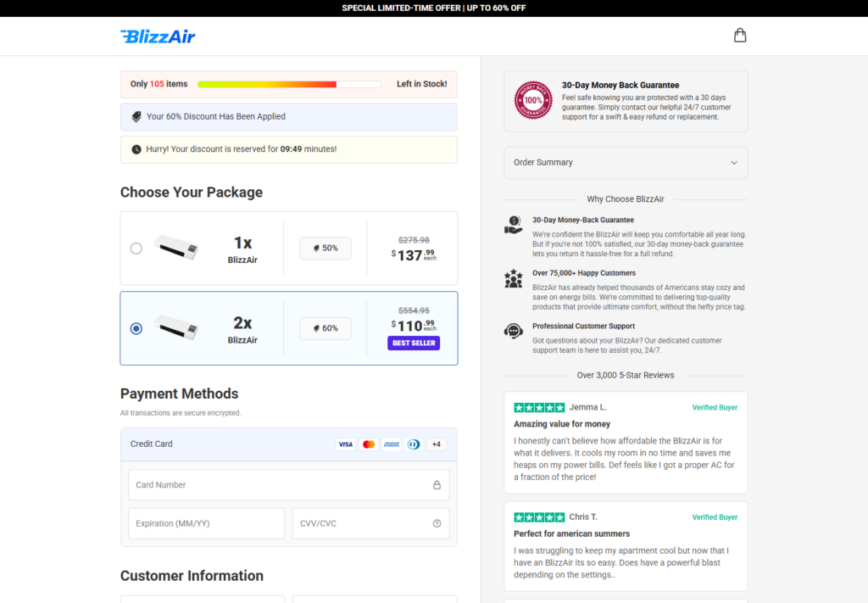The height and width of the screenshot is (603, 868).
Task: Focus the CVV/CVC input field
Action: click(371, 524)
